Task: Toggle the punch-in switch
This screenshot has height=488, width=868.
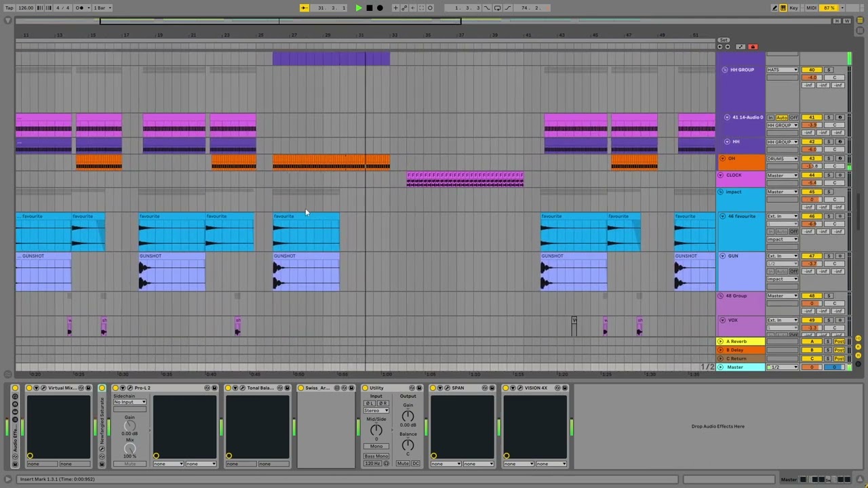Action: [x=487, y=7]
